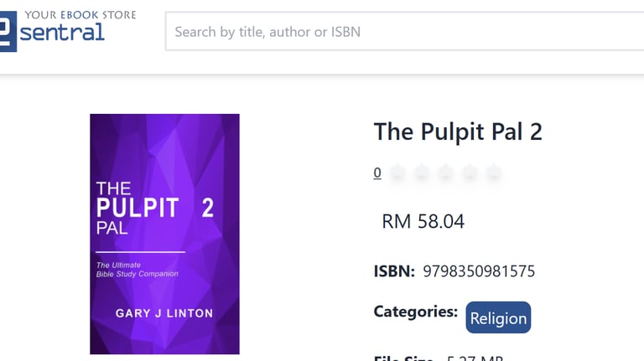Click the Pulpit Pal 2 book cover

click(x=164, y=234)
